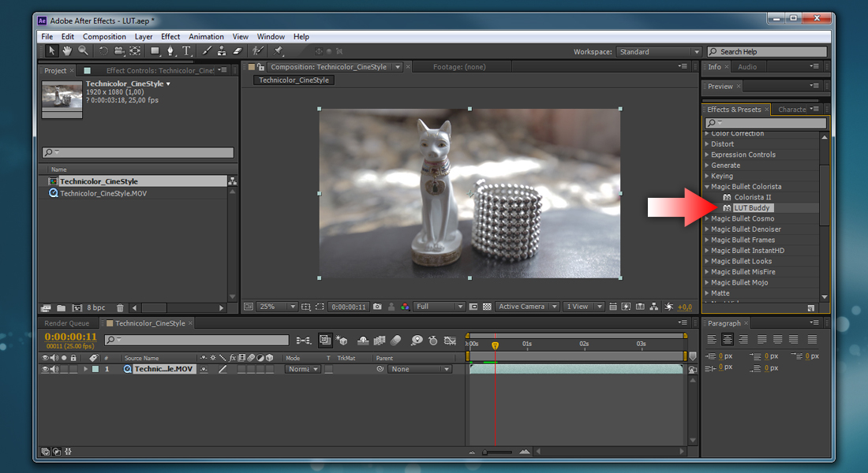Hide the Technicolor_CineStyle.MOV layer video
Screen dimensions: 868x473
pyautogui.click(x=45, y=369)
